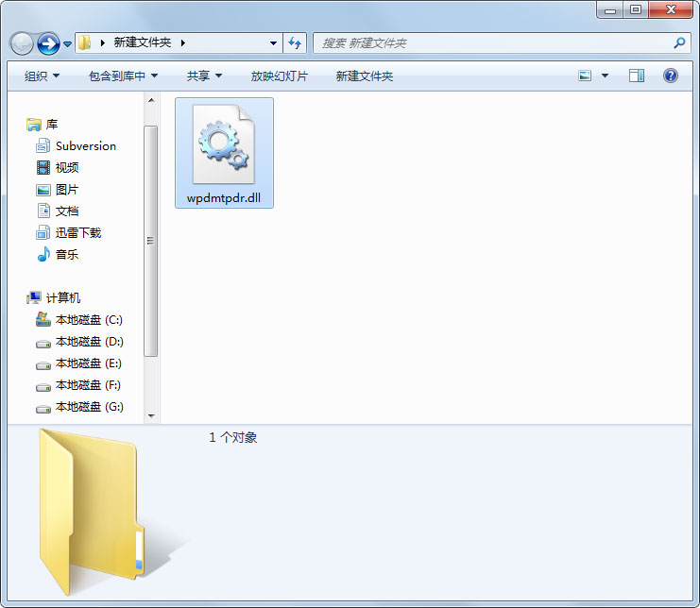The width and height of the screenshot is (700, 608).
Task: Open the 组织 menu
Action: pyautogui.click(x=42, y=76)
